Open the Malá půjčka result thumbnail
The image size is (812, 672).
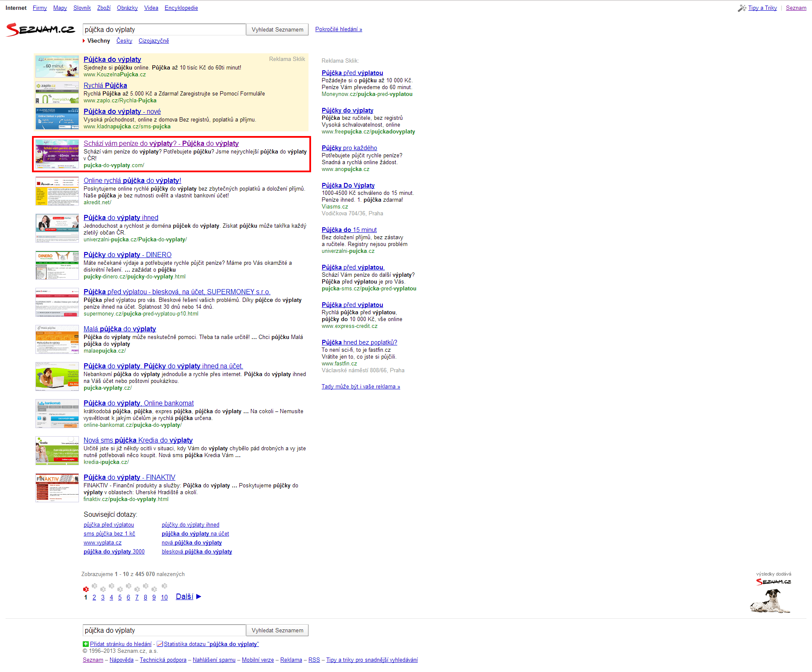click(57, 339)
